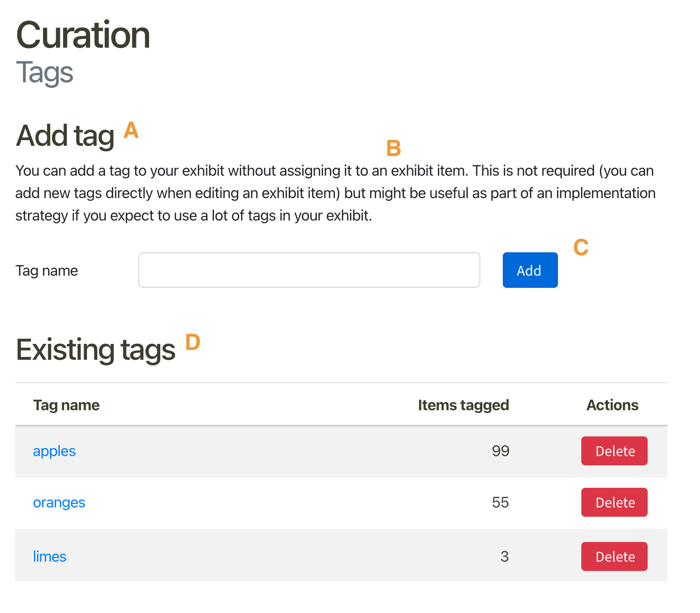700x613 pixels.
Task: Select the Tags subheading
Action: point(44,71)
